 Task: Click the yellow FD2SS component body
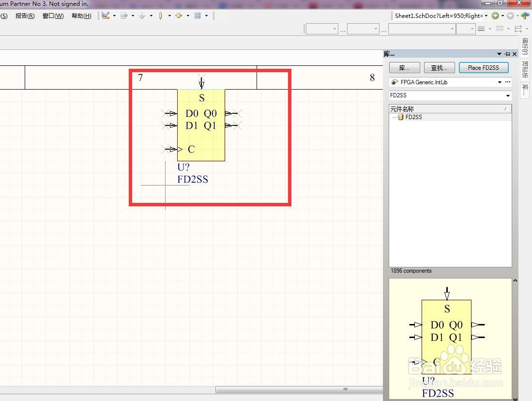click(x=201, y=125)
